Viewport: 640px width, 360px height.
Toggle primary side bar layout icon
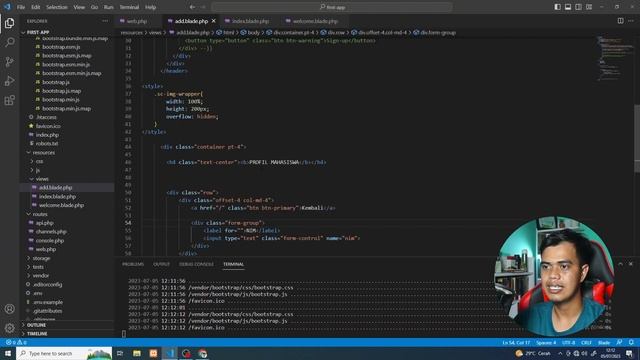(x=558, y=7)
